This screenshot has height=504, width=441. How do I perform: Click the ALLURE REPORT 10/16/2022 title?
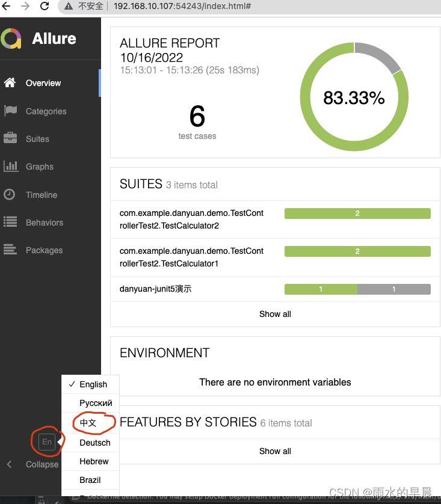coord(170,50)
